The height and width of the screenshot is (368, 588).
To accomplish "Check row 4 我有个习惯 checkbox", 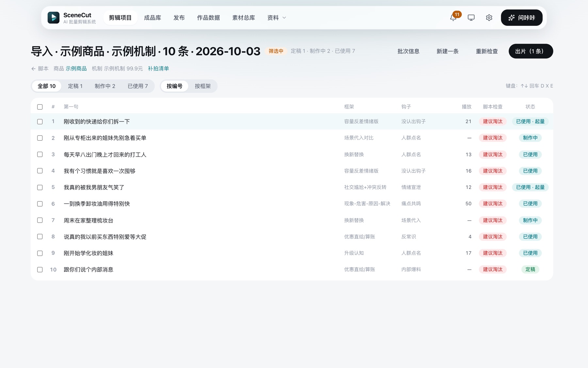I will [40, 171].
